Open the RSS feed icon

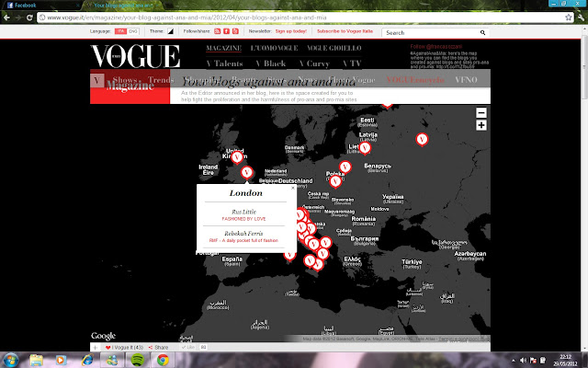pos(217,31)
